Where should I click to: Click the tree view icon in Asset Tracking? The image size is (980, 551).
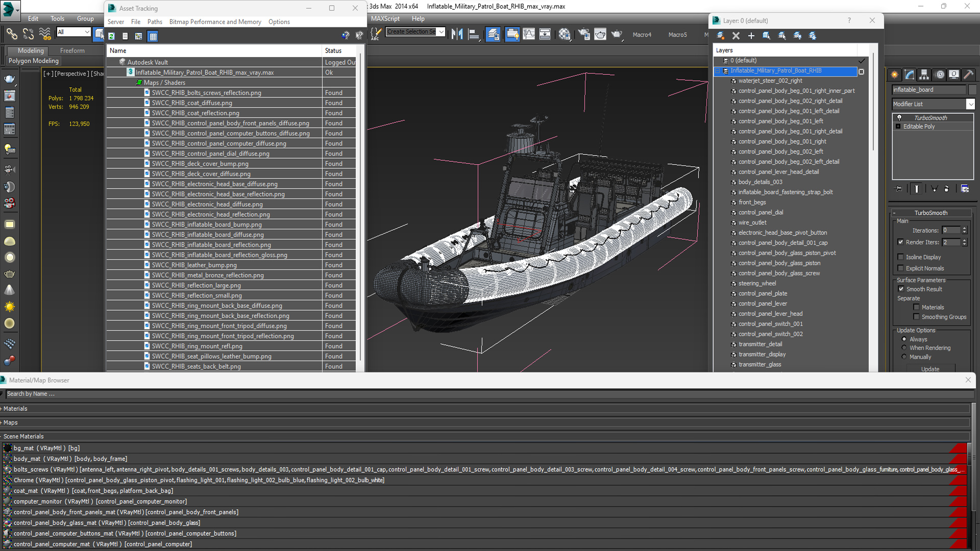coord(139,36)
